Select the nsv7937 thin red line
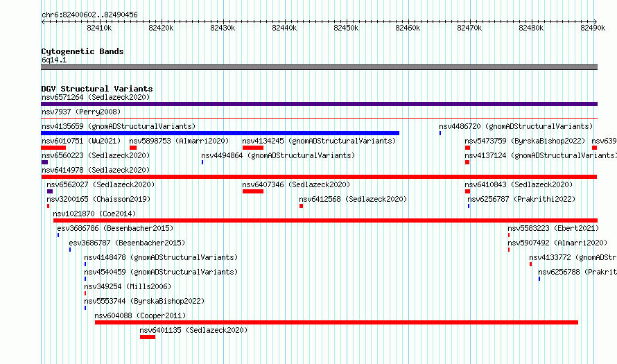This screenshot has height=364, width=617. point(319,118)
